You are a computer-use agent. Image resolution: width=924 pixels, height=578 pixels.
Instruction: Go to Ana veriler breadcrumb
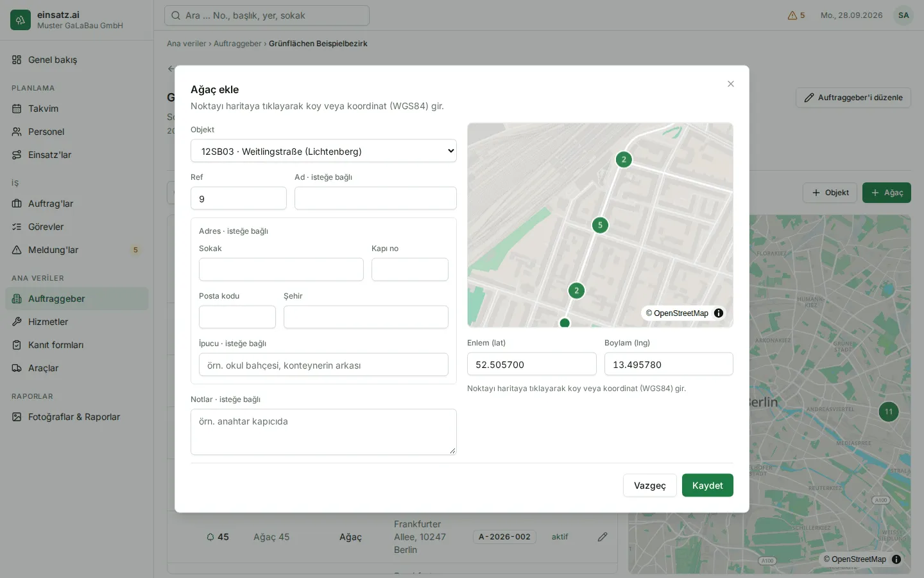click(187, 44)
